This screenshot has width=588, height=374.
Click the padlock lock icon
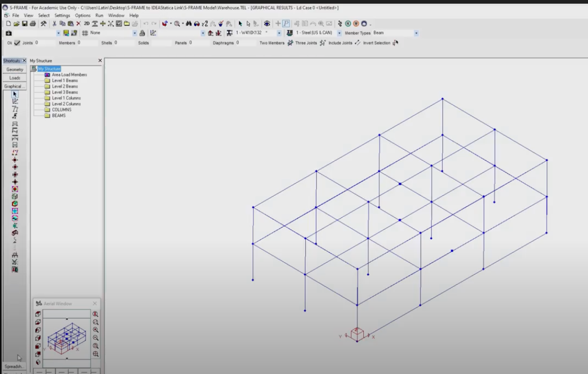[x=142, y=33]
